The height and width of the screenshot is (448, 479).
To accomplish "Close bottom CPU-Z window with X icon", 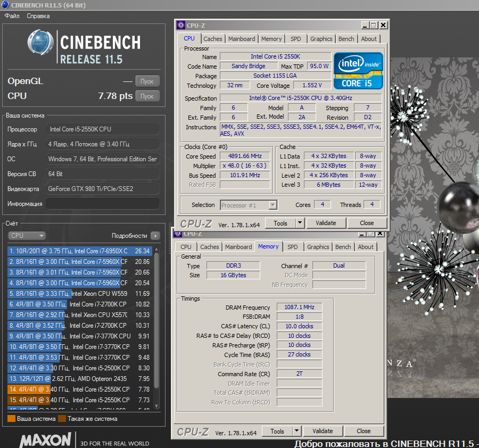I will (x=380, y=234).
